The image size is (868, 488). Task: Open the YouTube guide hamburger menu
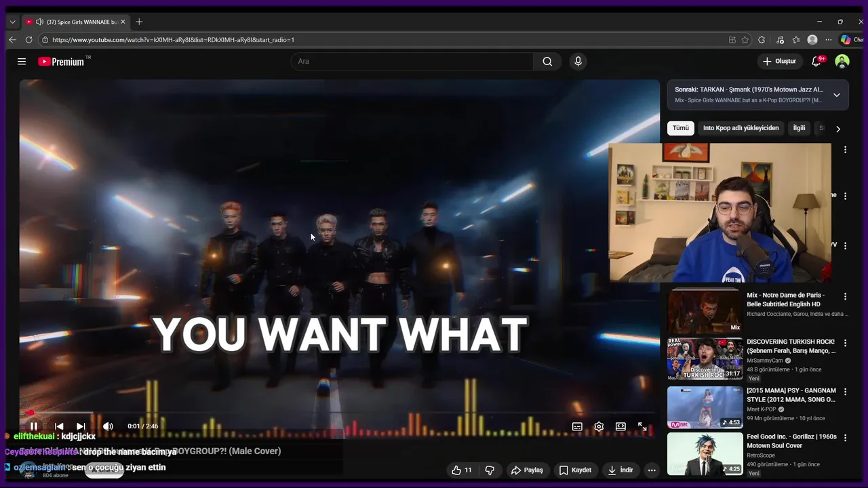pos(22,62)
